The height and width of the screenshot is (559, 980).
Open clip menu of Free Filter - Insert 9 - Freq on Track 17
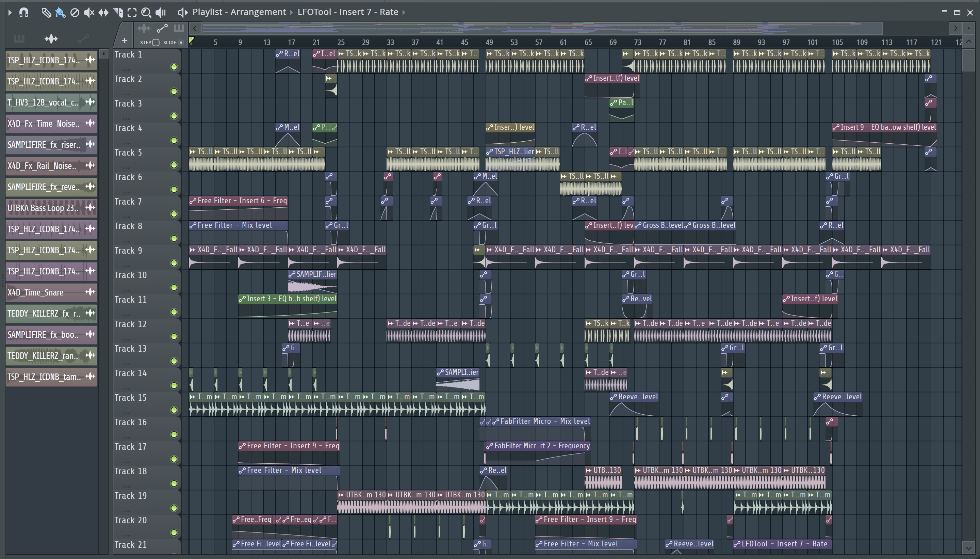pyautogui.click(x=242, y=446)
